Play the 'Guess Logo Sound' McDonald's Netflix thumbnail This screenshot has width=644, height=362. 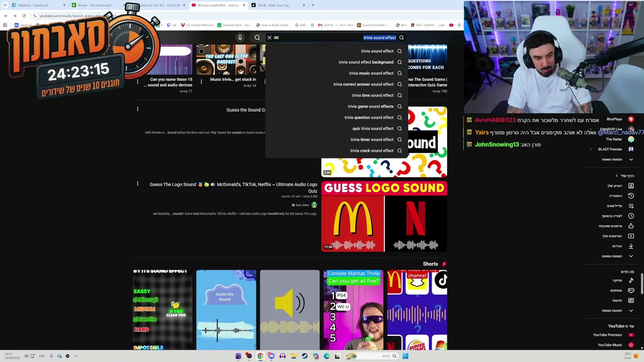pos(384,217)
